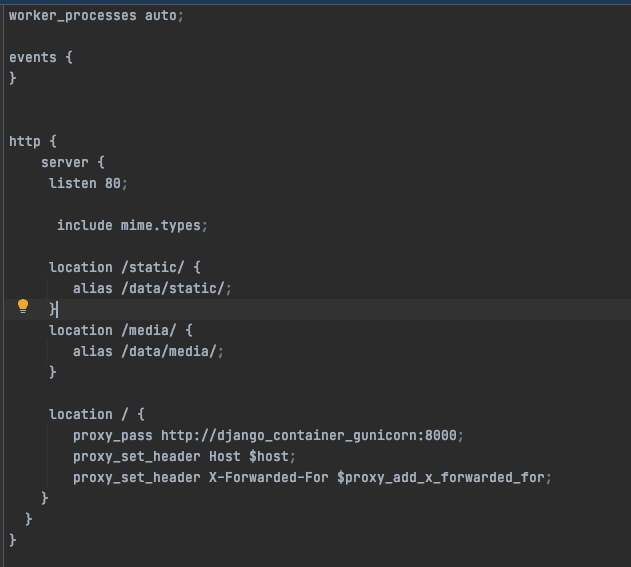Click the location /media/ line
The width and height of the screenshot is (631, 567).
pos(120,330)
